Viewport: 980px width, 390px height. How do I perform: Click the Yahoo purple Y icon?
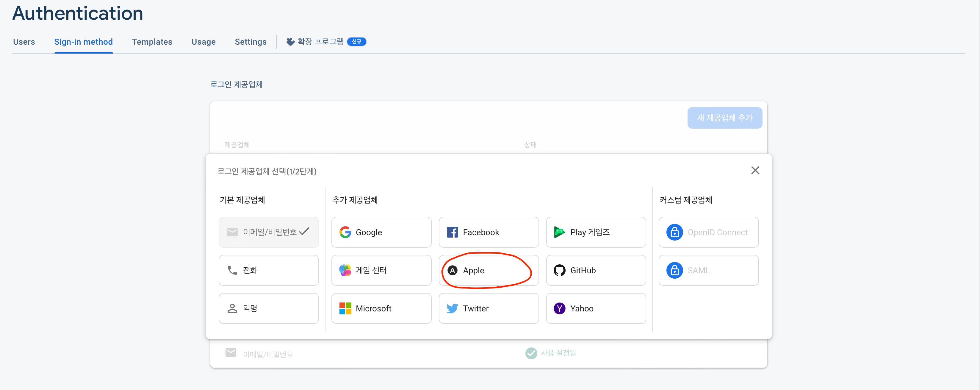[559, 308]
